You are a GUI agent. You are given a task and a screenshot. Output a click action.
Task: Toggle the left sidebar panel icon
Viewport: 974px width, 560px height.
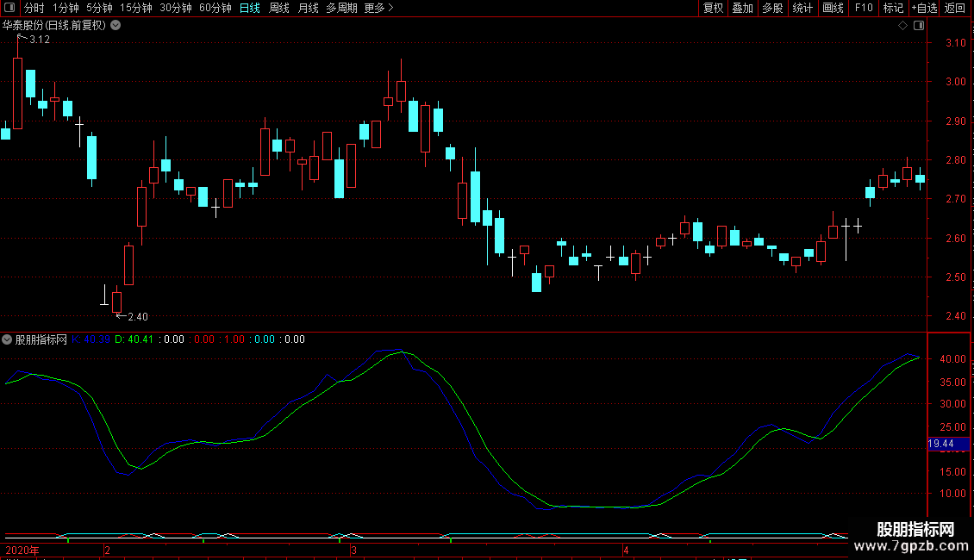coord(9,8)
